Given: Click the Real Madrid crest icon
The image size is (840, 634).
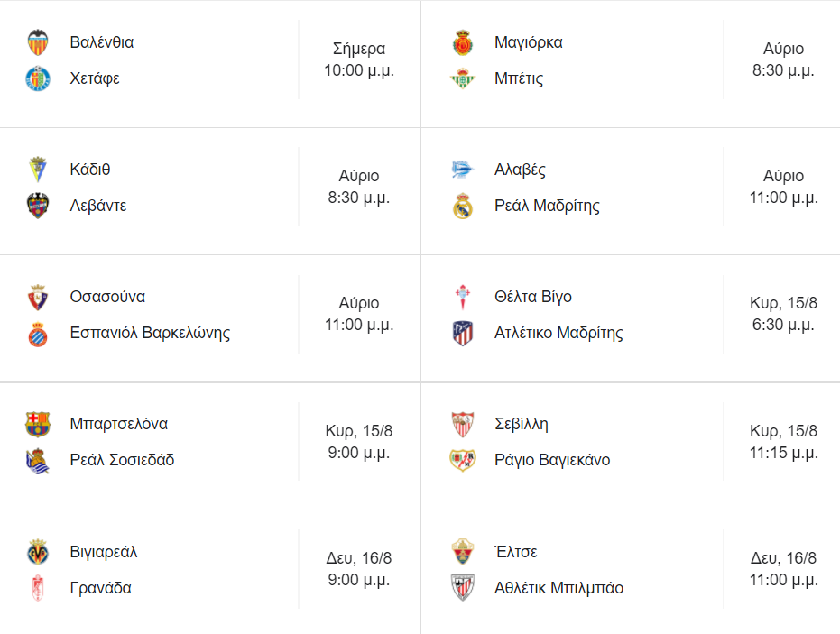Looking at the screenshot, I should click(x=462, y=206).
